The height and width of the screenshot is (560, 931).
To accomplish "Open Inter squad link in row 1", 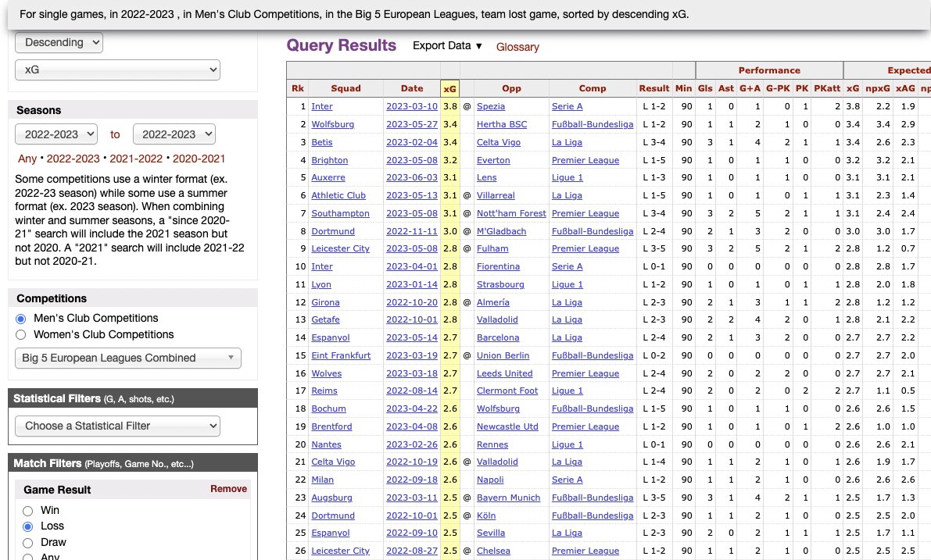I will tap(322, 106).
